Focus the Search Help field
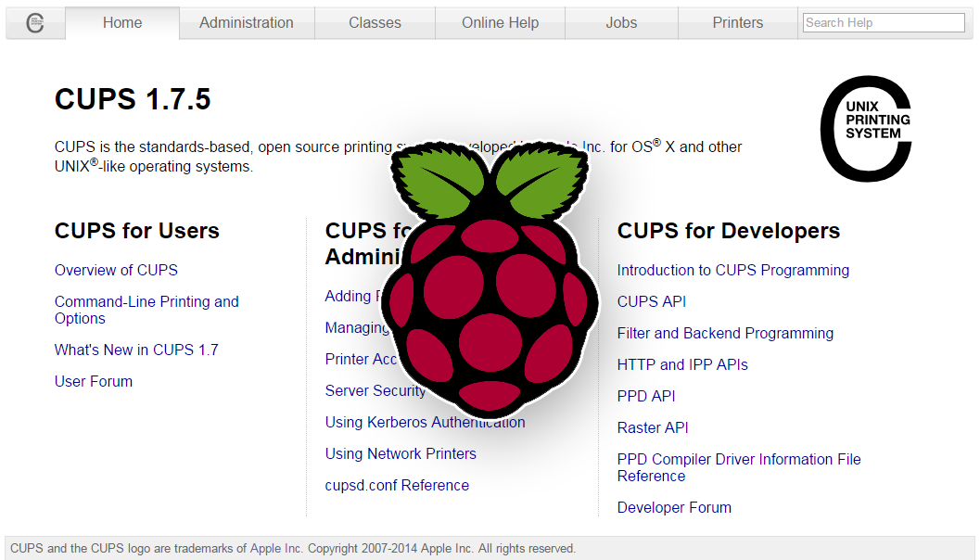 [x=884, y=23]
